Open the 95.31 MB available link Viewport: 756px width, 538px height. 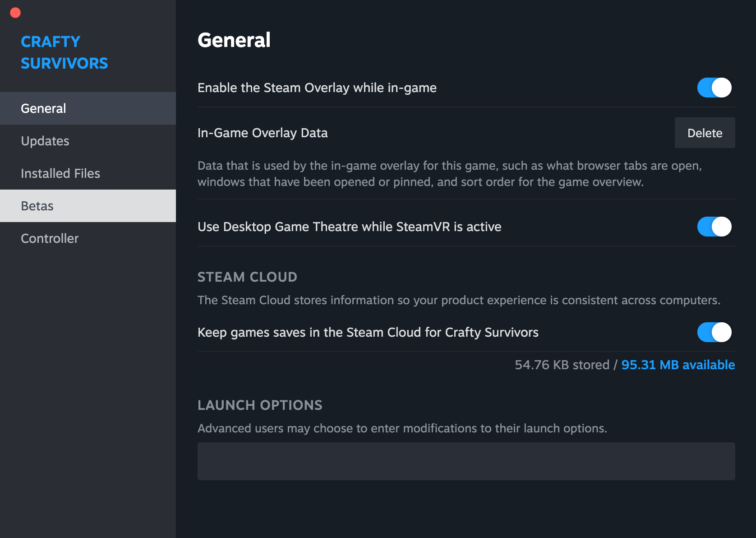678,365
